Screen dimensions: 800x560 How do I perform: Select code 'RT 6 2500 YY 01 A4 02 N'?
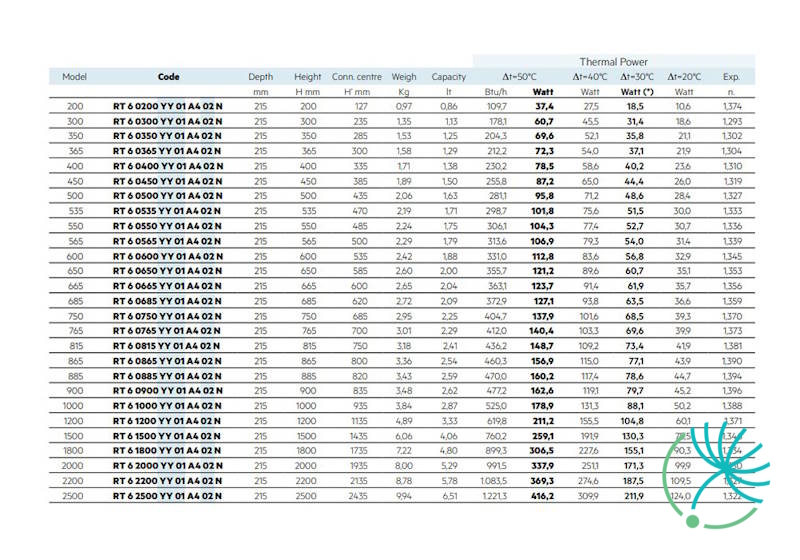pos(167,496)
